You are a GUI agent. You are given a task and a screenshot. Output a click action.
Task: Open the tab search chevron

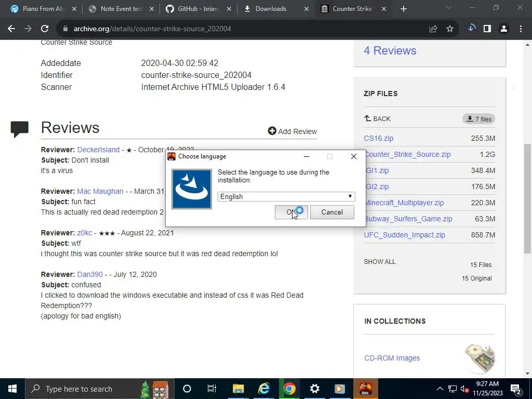coord(448,7)
